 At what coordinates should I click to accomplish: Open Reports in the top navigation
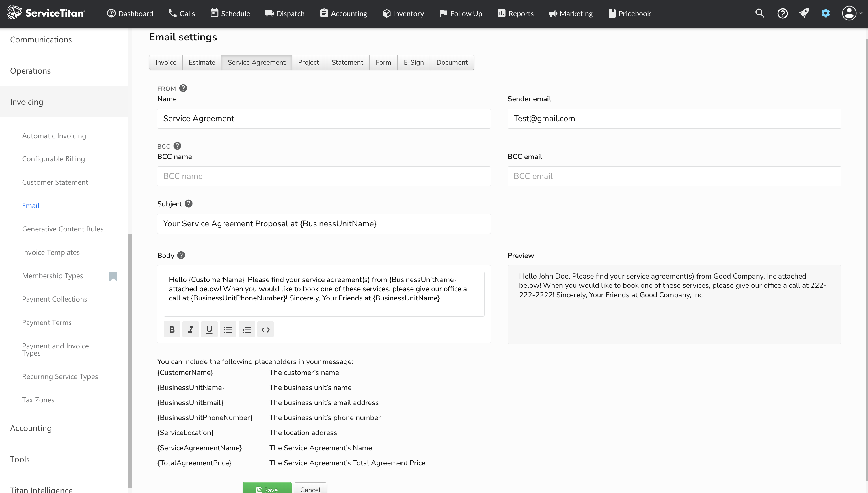click(x=515, y=13)
